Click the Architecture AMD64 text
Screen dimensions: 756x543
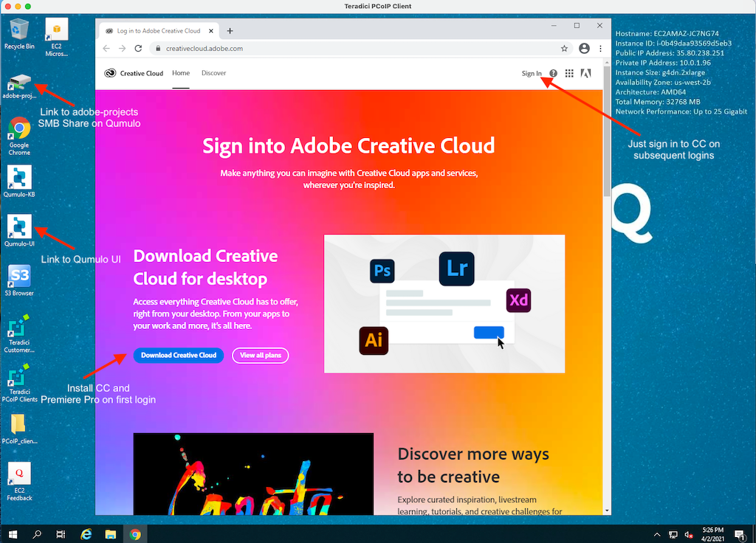650,92
